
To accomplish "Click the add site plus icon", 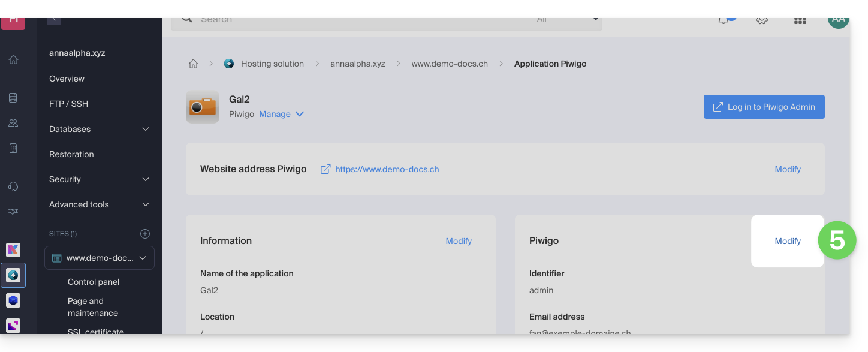I will click(x=144, y=234).
